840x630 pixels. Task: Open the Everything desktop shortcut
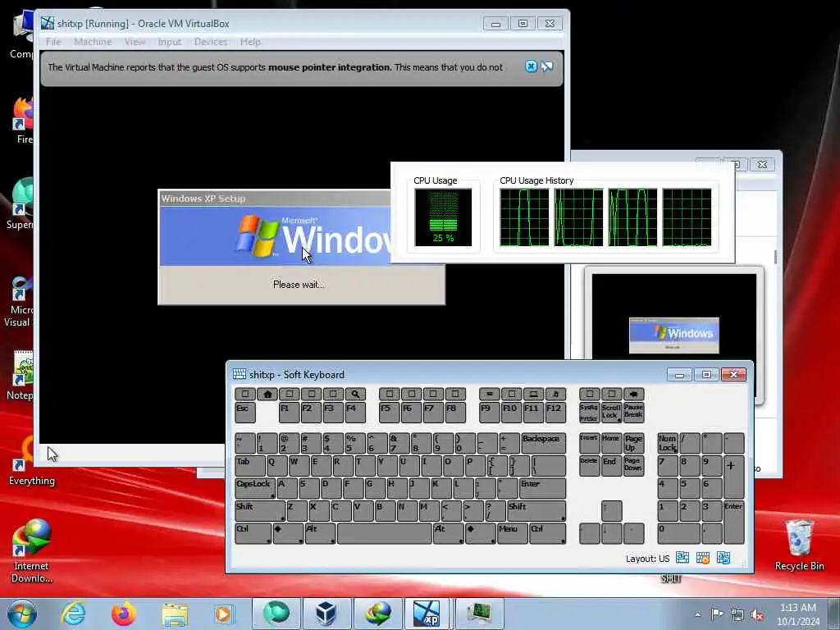point(31,461)
